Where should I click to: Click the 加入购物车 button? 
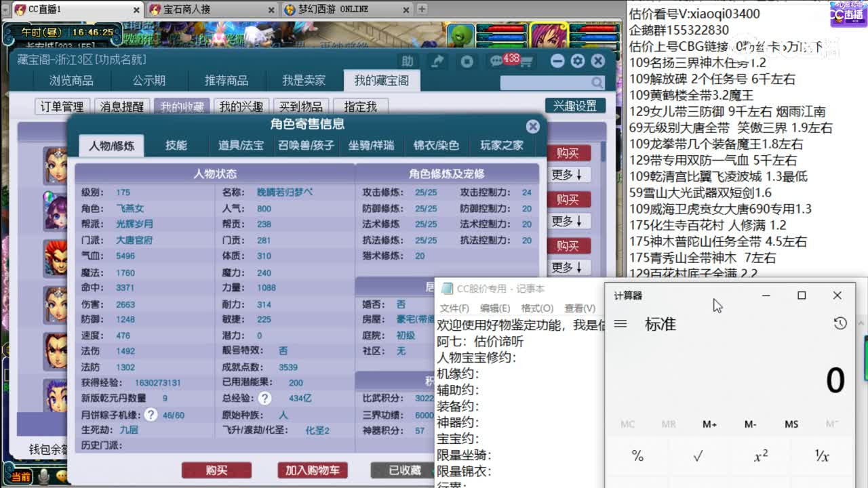coord(312,470)
